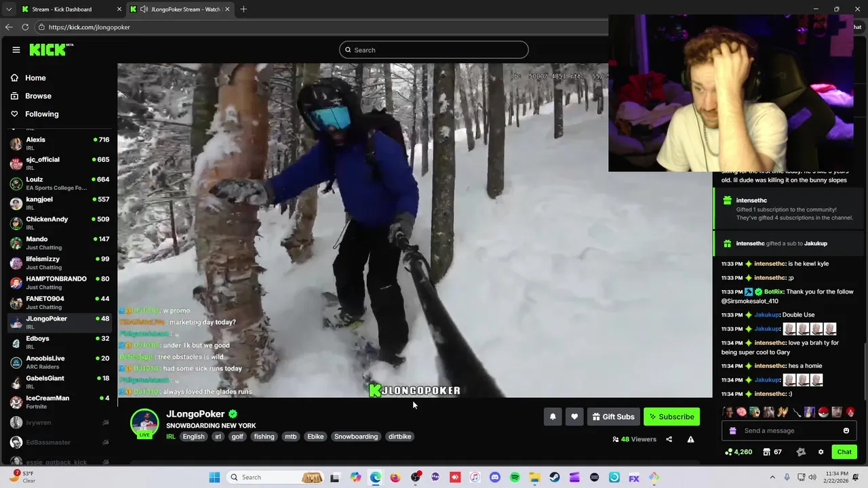
Task: Click the site search field
Action: click(434, 49)
